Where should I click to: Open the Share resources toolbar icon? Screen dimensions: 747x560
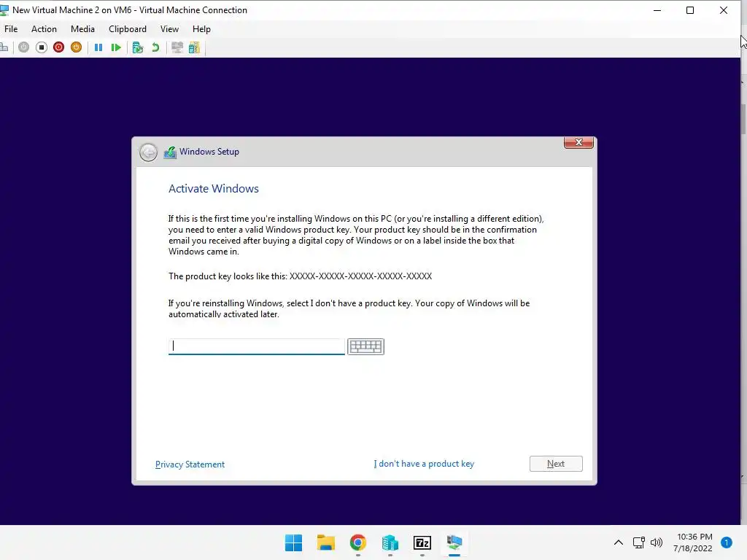(x=194, y=47)
